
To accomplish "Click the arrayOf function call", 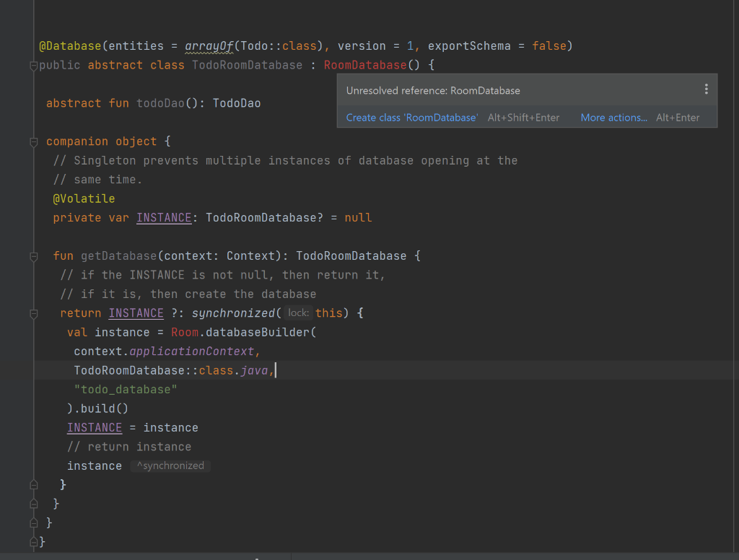I will pos(209,45).
